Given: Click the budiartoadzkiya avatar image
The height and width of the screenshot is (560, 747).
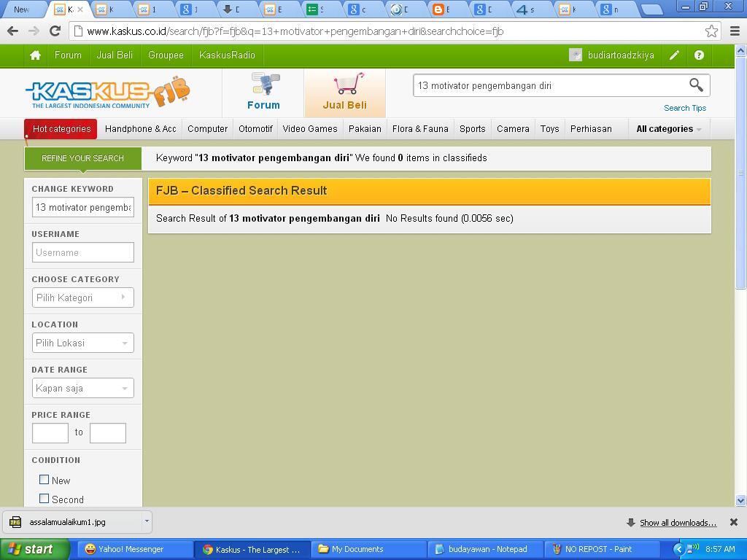Looking at the screenshot, I should point(576,55).
